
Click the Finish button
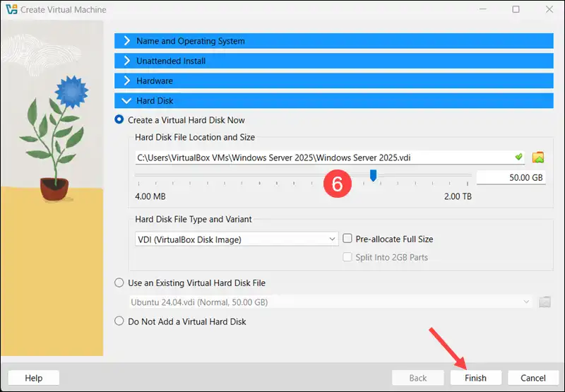[475, 378]
